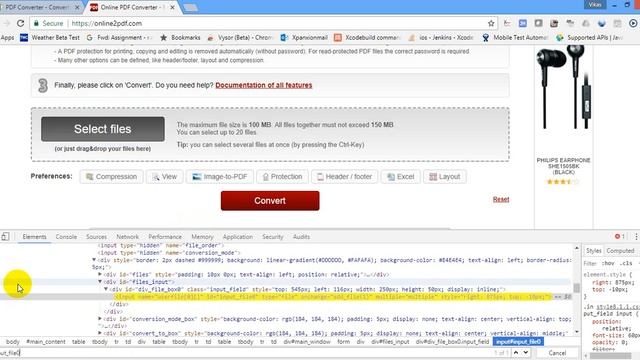Switch to DevTools Memory tab
This screenshot has height=360, width=640.
tap(202, 237)
